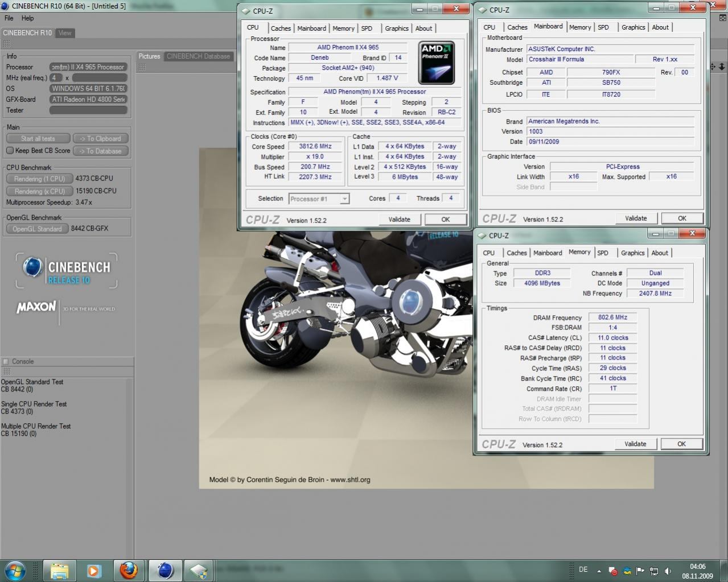Toggle the Console checkbox
Image resolution: width=728 pixels, height=582 pixels.
[6, 361]
